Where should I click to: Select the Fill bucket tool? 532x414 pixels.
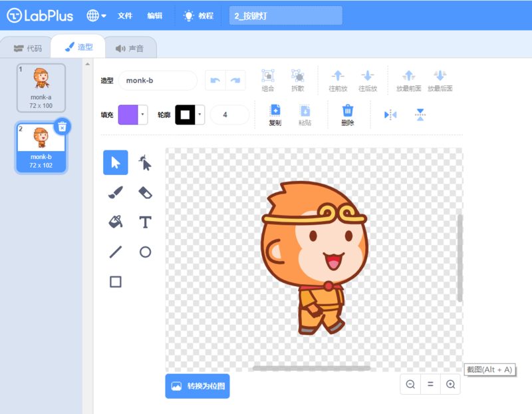coord(115,222)
